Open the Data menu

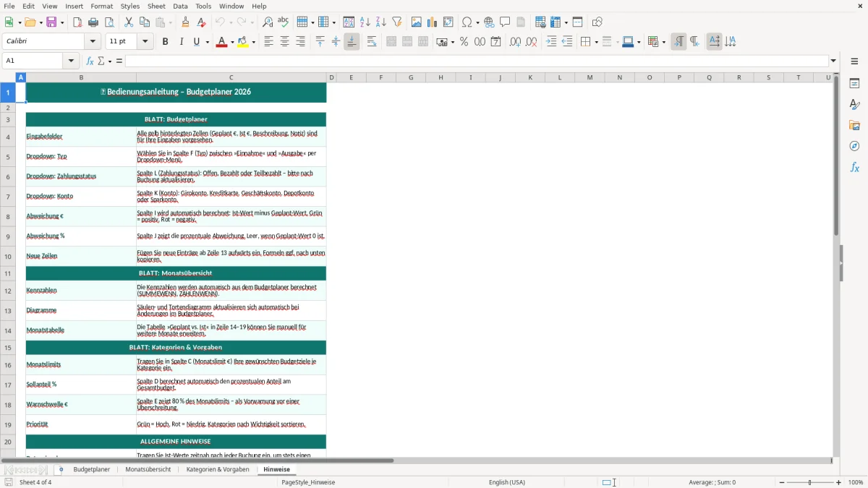180,6
